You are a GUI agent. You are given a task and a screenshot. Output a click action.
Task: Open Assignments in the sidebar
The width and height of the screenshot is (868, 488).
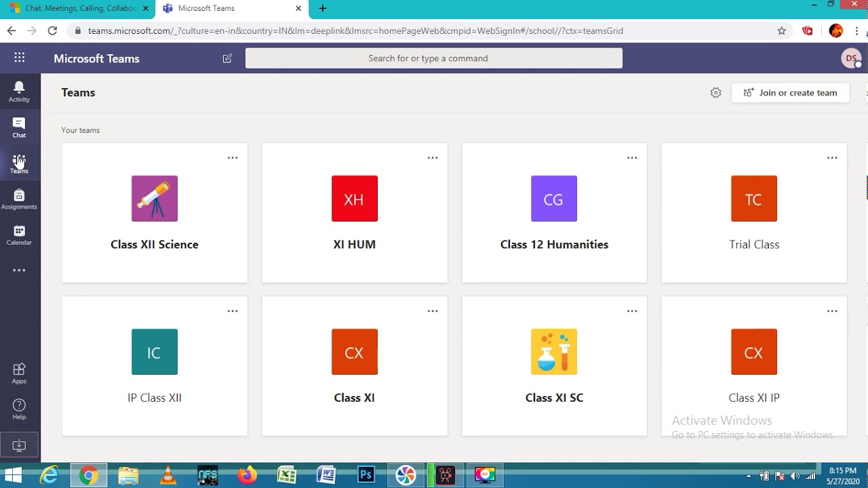(19, 199)
